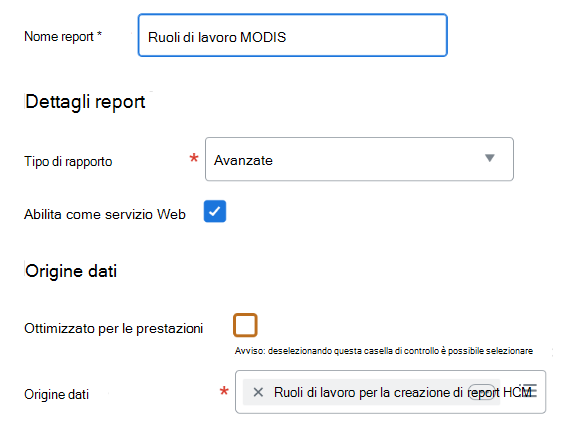Click the Abilita come servizio Web label
Image resolution: width=562 pixels, height=430 pixels.
[105, 214]
